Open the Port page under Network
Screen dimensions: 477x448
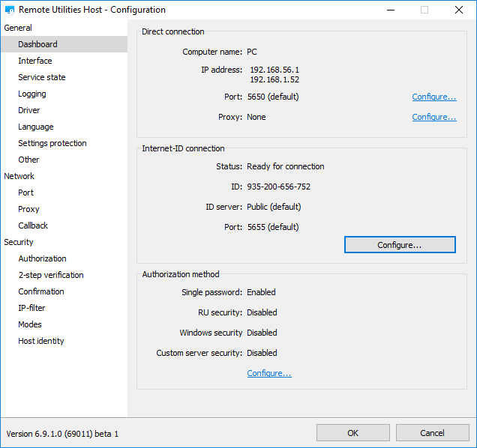(25, 193)
